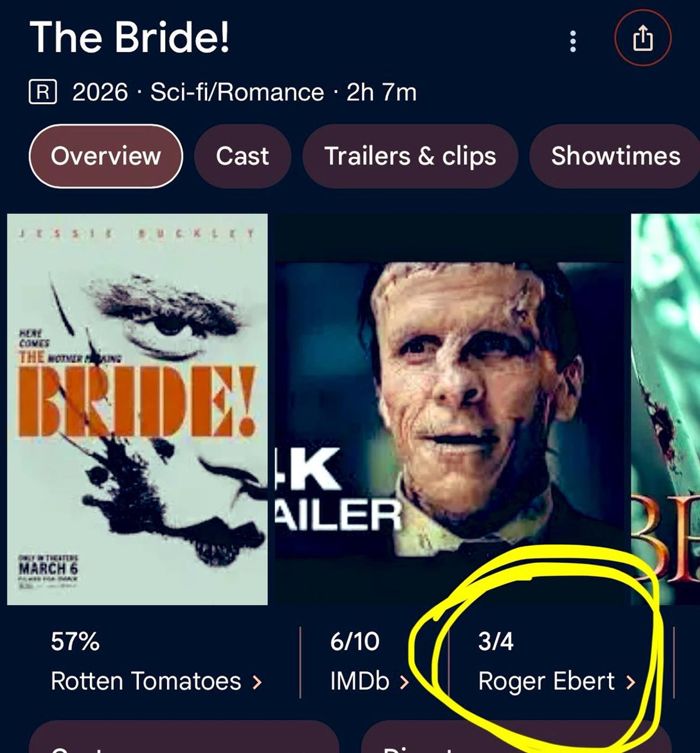Viewport: 700px width, 753px height.
Task: Play the 4K trailer thumbnail
Action: 449,409
